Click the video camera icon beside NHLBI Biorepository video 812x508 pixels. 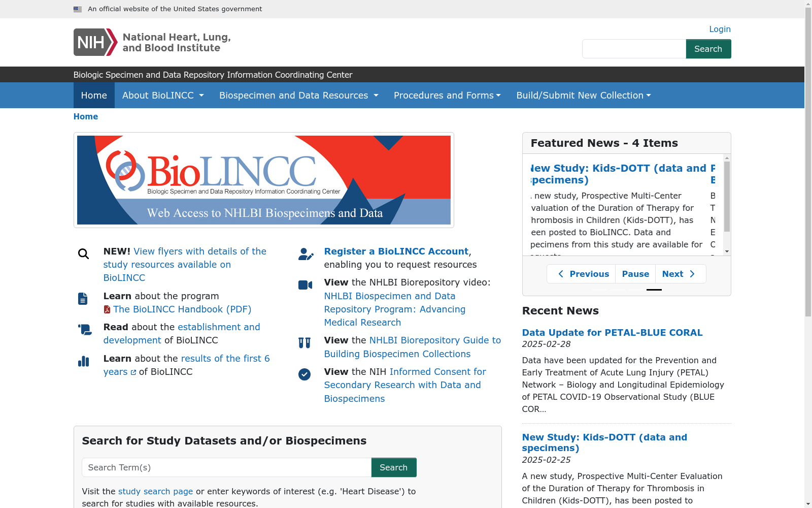point(305,285)
